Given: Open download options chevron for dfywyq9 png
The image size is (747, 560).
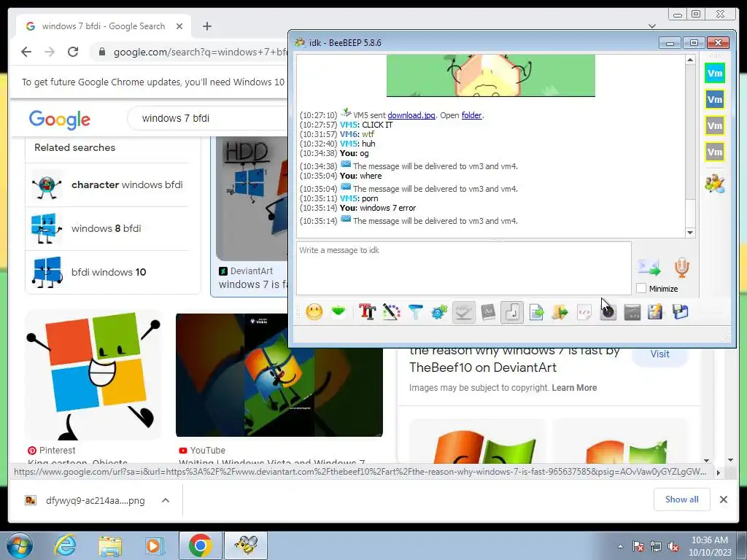Looking at the screenshot, I should coord(166,500).
